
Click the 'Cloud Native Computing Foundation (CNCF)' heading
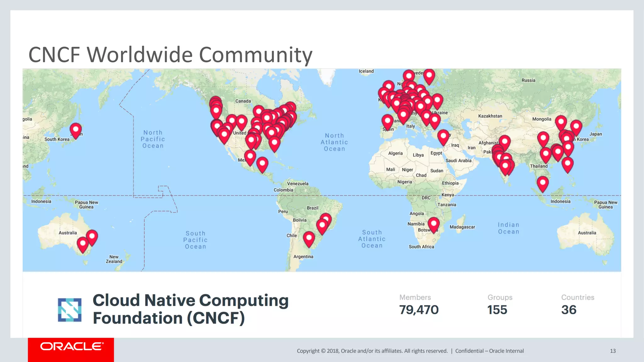[191, 309]
